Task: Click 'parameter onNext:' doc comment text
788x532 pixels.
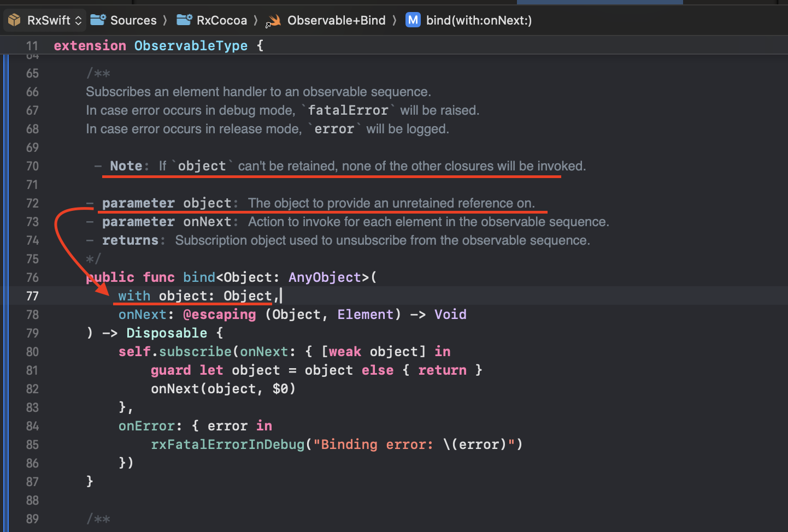Action: point(170,222)
